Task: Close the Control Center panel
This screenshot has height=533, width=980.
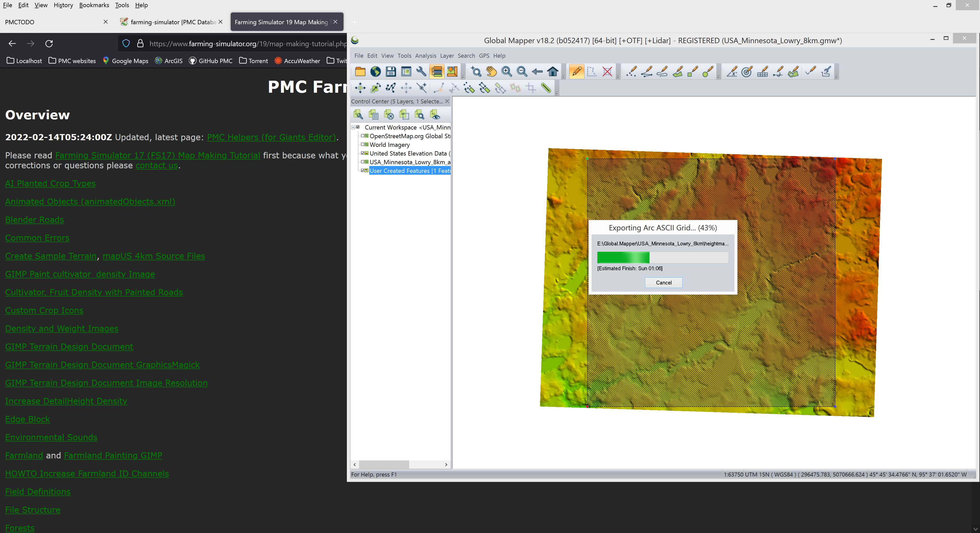Action: (x=447, y=101)
